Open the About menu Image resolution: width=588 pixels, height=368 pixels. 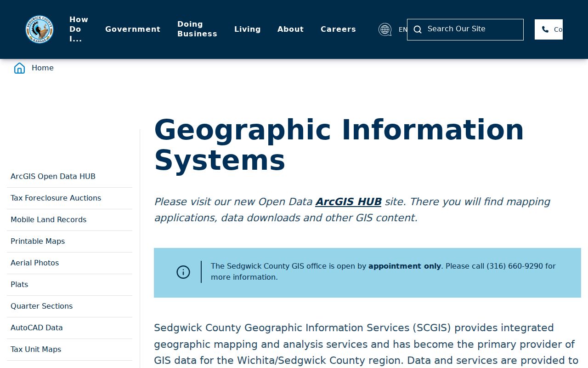pos(290,29)
